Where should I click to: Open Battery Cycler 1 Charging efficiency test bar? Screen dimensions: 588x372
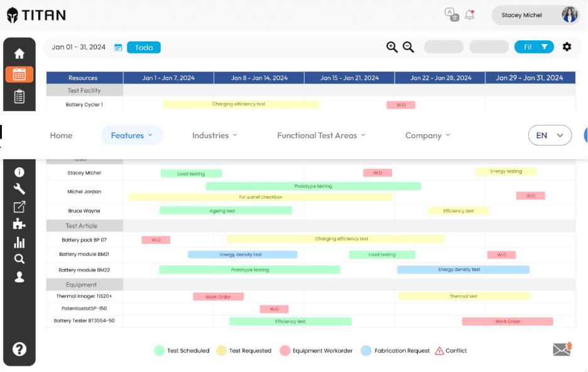coord(241,104)
